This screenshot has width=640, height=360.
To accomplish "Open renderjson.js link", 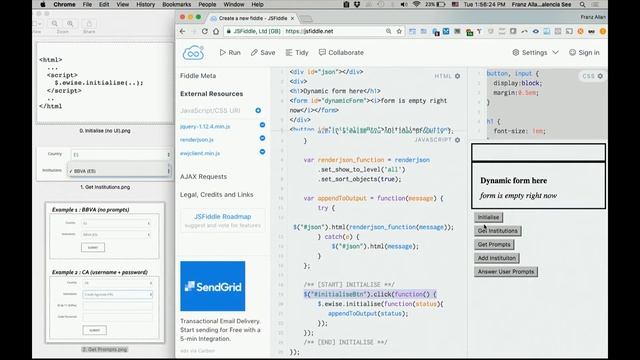I will pos(197,140).
